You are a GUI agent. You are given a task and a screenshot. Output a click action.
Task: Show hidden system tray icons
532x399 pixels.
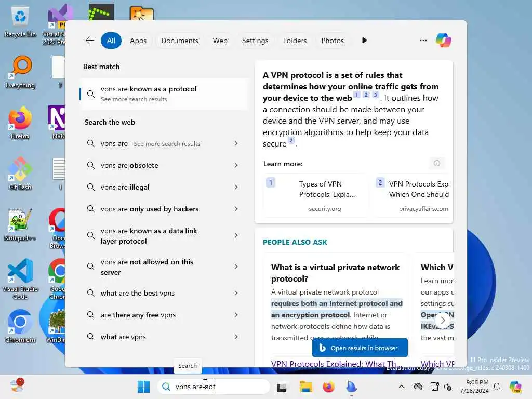point(402,387)
